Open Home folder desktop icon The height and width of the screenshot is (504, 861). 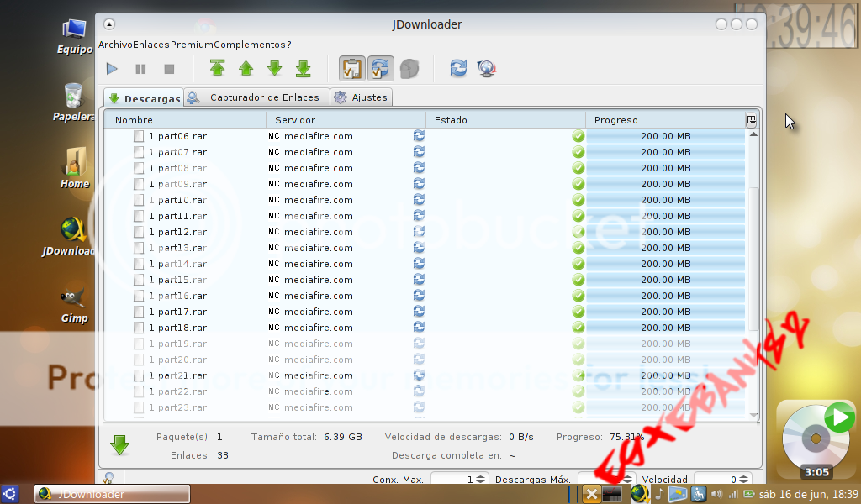tap(75, 168)
